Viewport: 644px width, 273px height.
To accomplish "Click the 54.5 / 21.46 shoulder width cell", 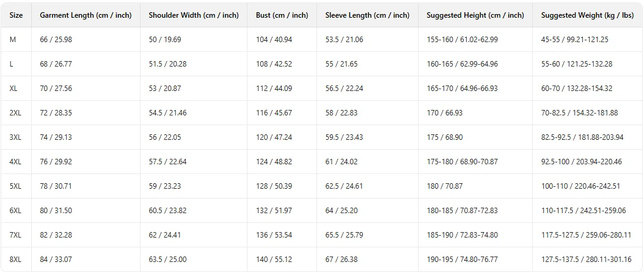I will tap(167, 113).
